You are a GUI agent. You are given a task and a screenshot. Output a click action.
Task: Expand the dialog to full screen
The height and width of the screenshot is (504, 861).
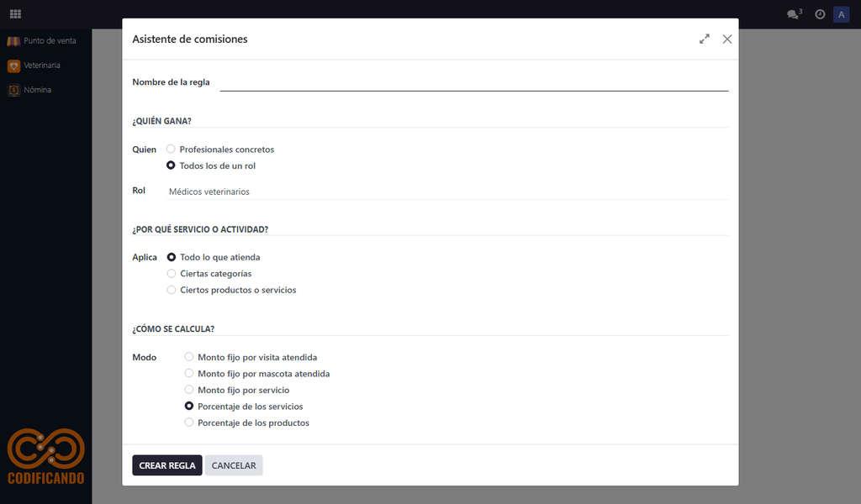tap(705, 39)
